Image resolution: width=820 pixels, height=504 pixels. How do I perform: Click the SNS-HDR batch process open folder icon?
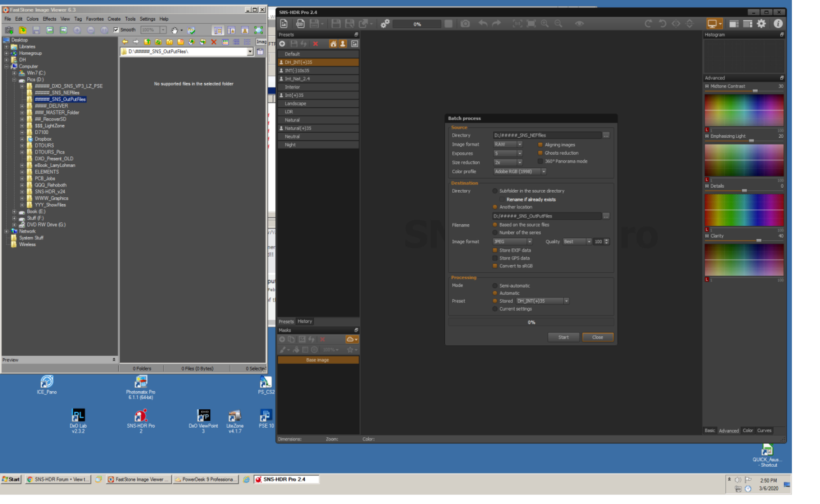point(606,135)
